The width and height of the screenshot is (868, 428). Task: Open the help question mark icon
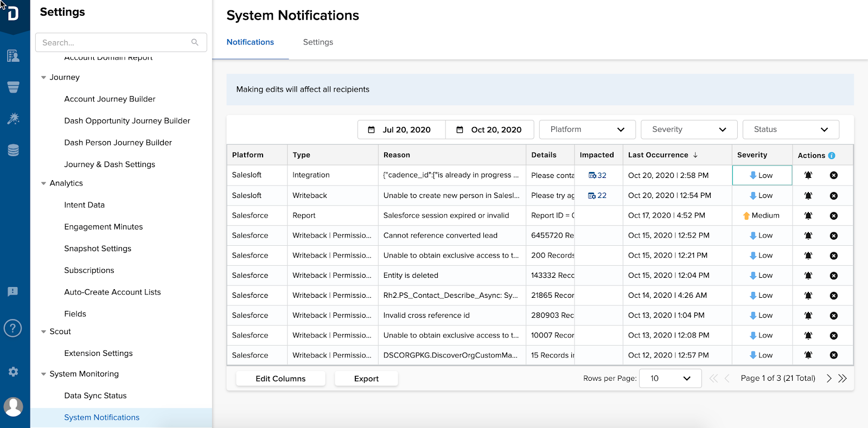(x=13, y=328)
